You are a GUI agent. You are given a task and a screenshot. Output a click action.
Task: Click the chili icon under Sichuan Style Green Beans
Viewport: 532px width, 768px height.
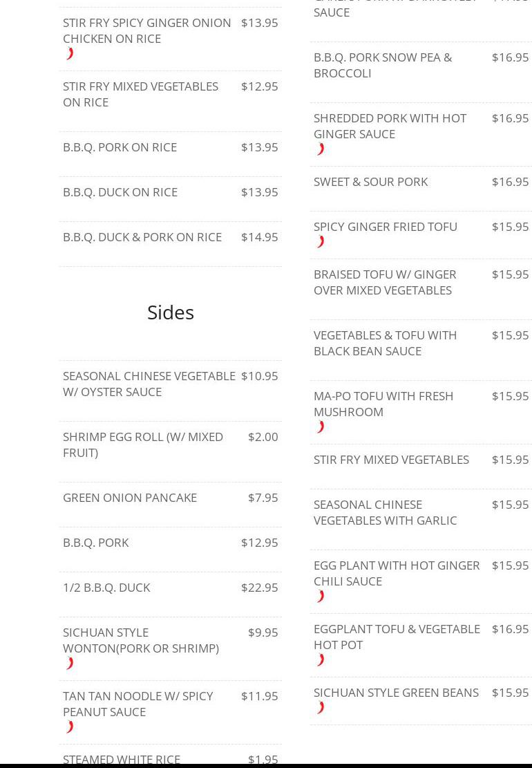[x=321, y=708]
